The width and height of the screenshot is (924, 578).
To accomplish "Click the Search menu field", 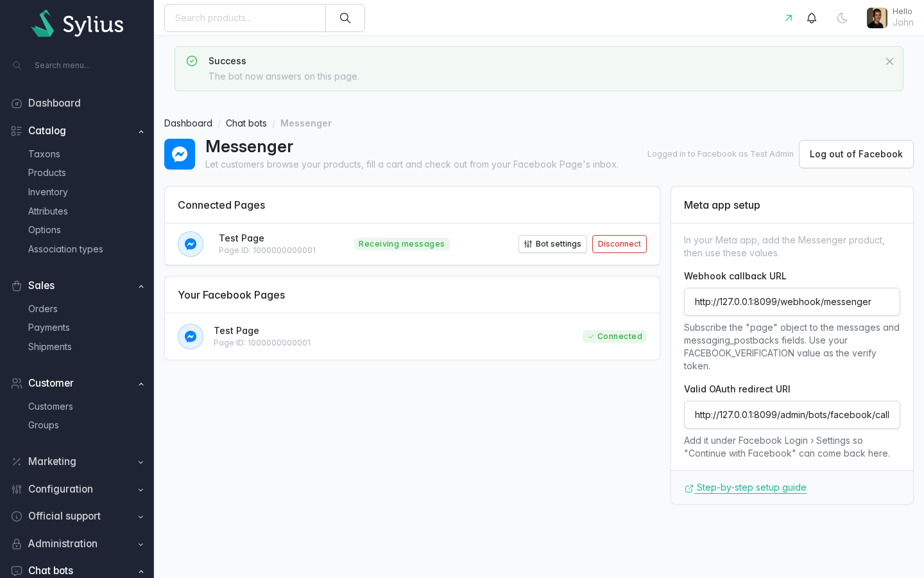I will [77, 66].
